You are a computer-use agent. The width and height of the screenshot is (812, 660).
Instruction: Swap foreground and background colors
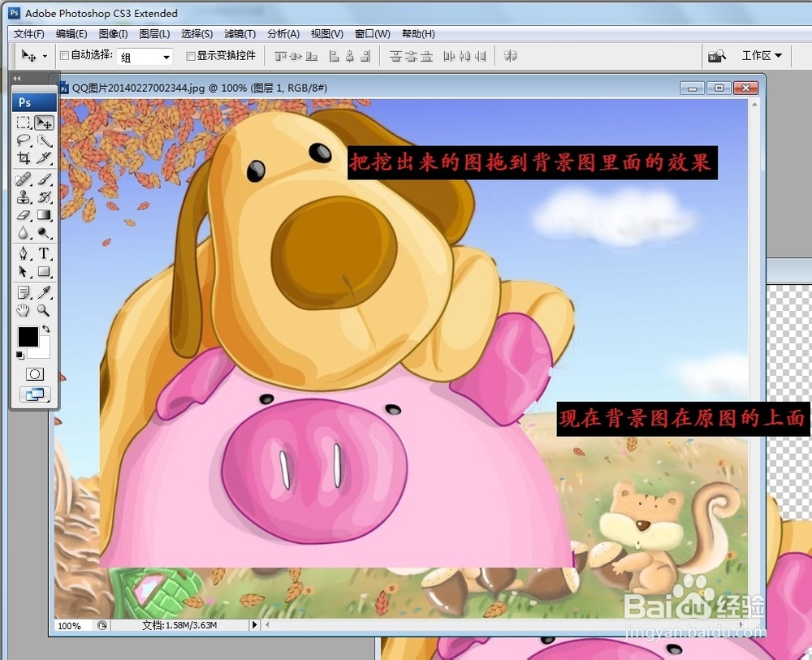click(45, 329)
